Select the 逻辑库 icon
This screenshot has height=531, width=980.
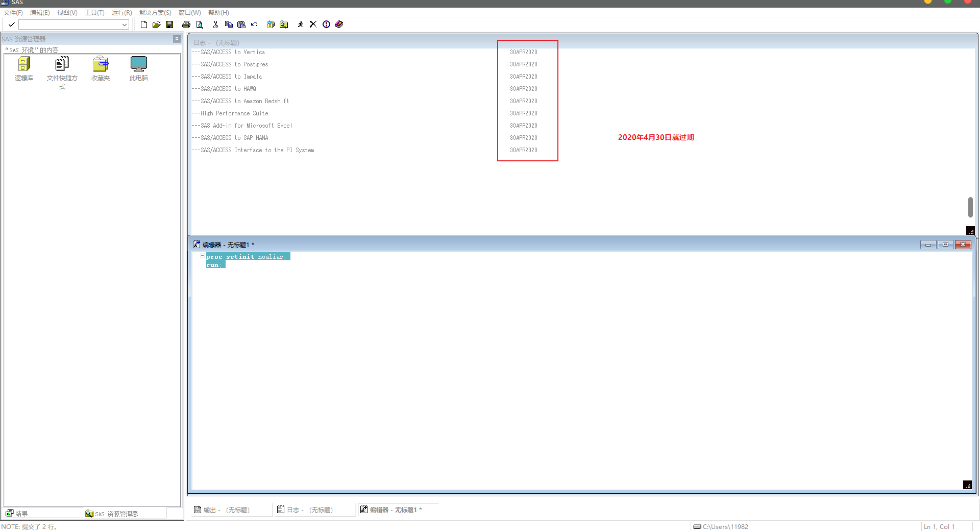click(24, 69)
